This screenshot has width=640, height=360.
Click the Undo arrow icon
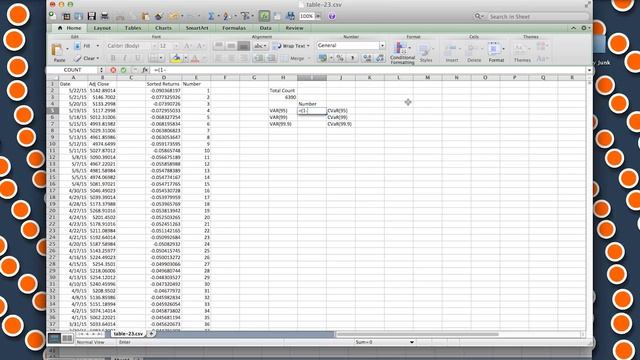173,16
